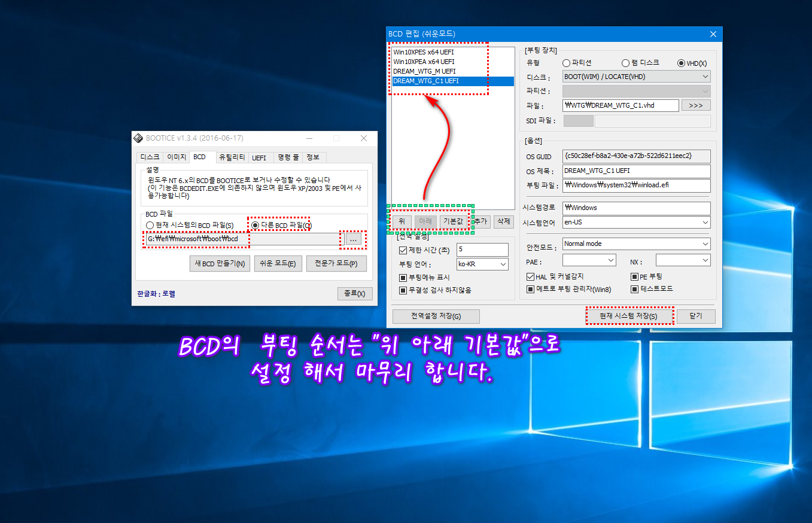Toggle 메트로 부팅 관리자(Win8) checkbox
The height and width of the screenshot is (523, 812).
point(568,289)
